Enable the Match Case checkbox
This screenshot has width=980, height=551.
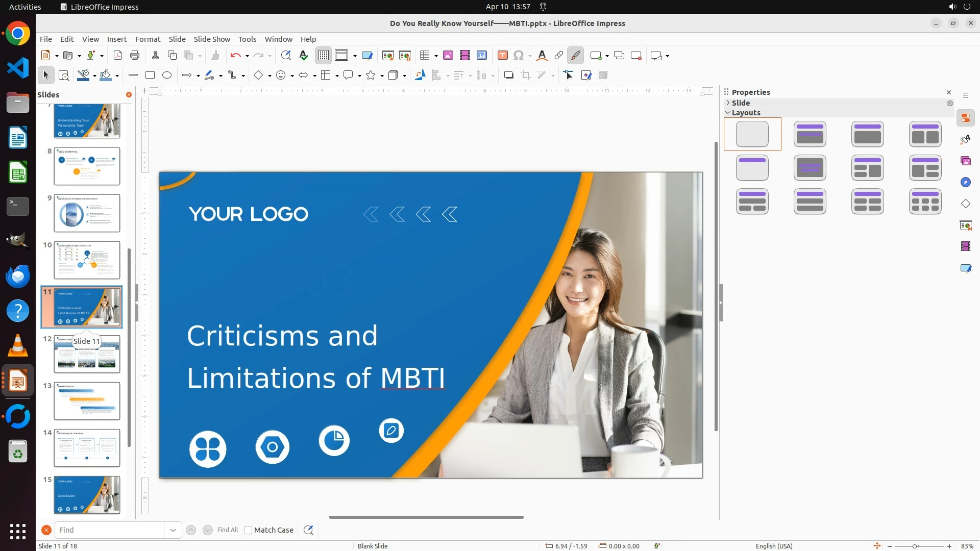[249, 530]
